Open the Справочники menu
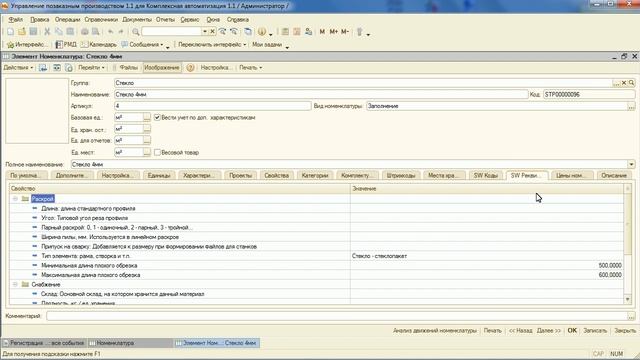The image size is (640, 360). coord(101,20)
